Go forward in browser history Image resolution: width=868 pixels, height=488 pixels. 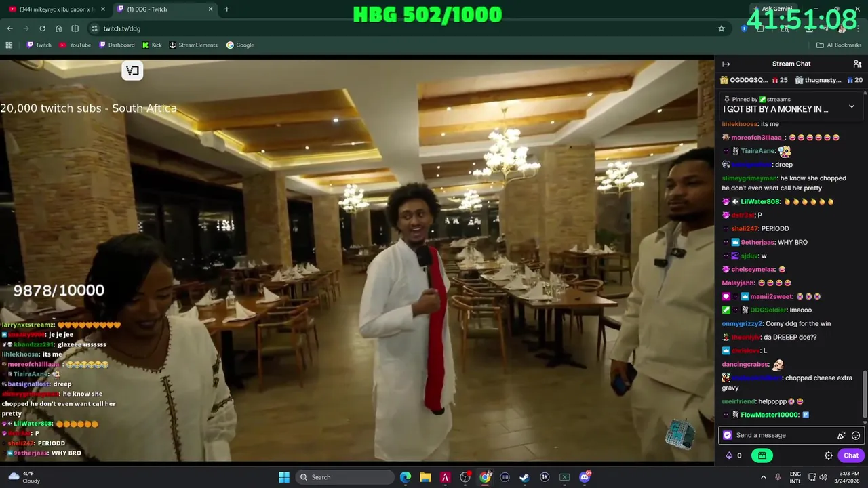pos(26,28)
